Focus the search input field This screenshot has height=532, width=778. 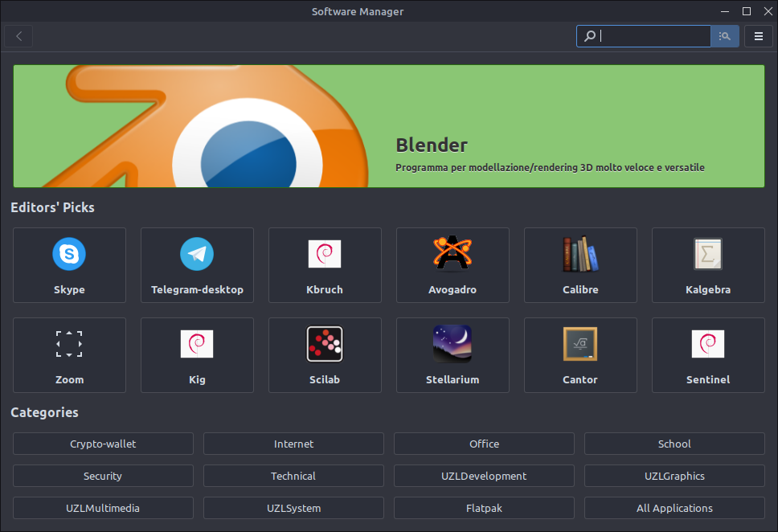(x=644, y=36)
